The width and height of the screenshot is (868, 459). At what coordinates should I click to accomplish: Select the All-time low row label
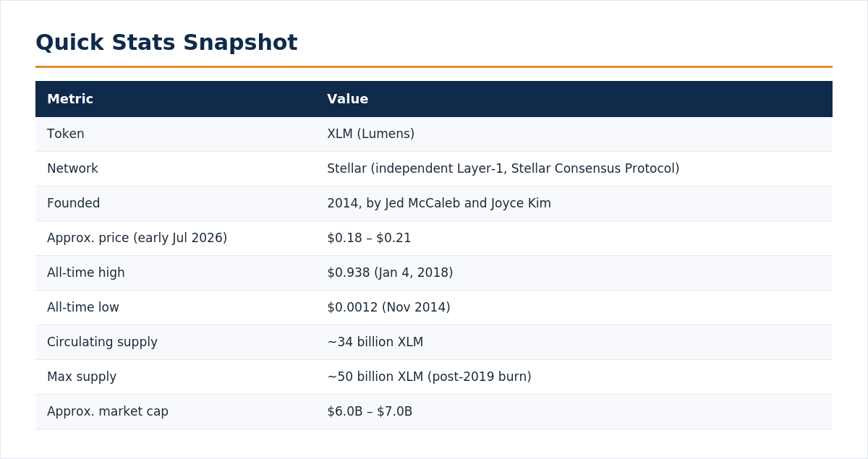[x=83, y=307]
